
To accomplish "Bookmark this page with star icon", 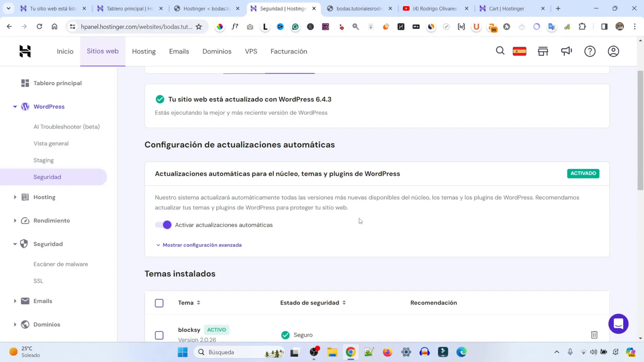I will [x=199, y=27].
